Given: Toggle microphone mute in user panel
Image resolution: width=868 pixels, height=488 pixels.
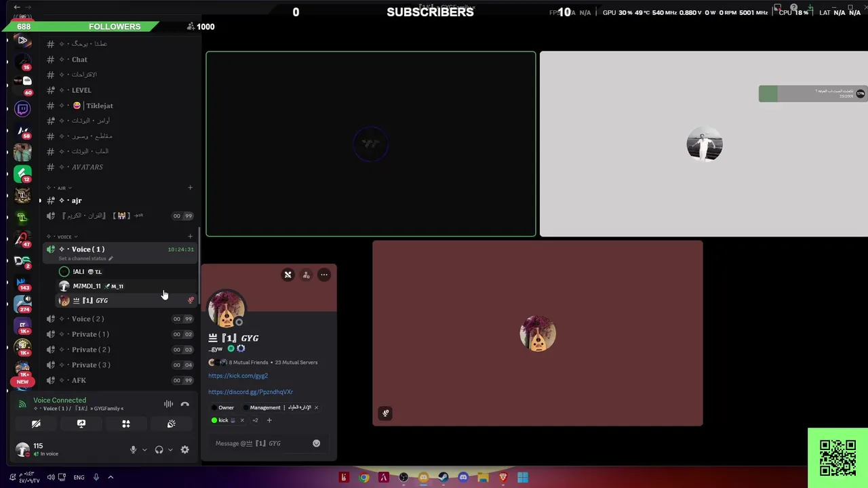Looking at the screenshot, I should tap(133, 449).
